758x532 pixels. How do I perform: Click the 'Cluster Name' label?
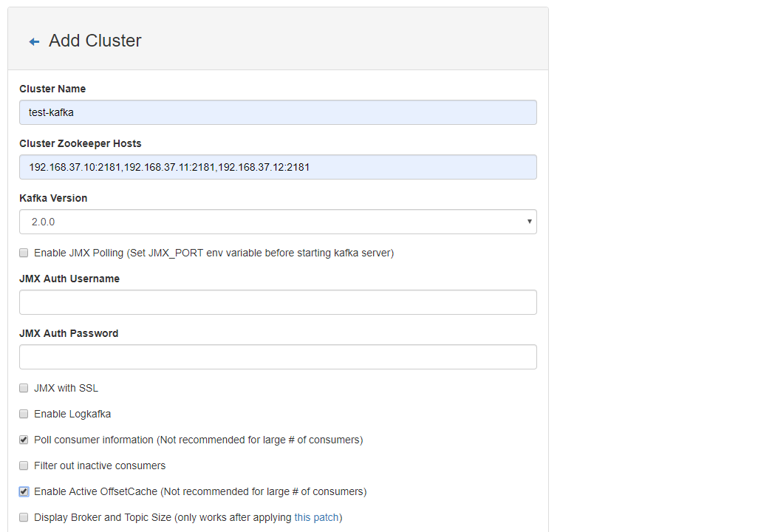(x=52, y=89)
